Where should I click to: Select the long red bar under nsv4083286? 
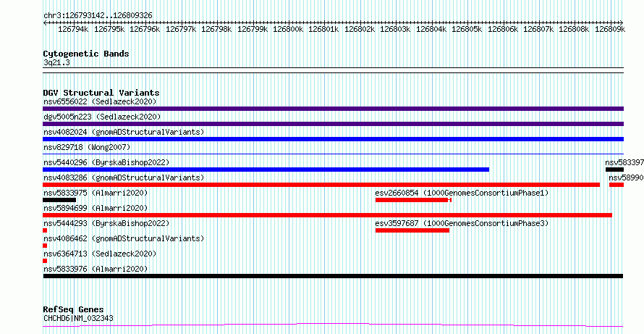point(321,185)
